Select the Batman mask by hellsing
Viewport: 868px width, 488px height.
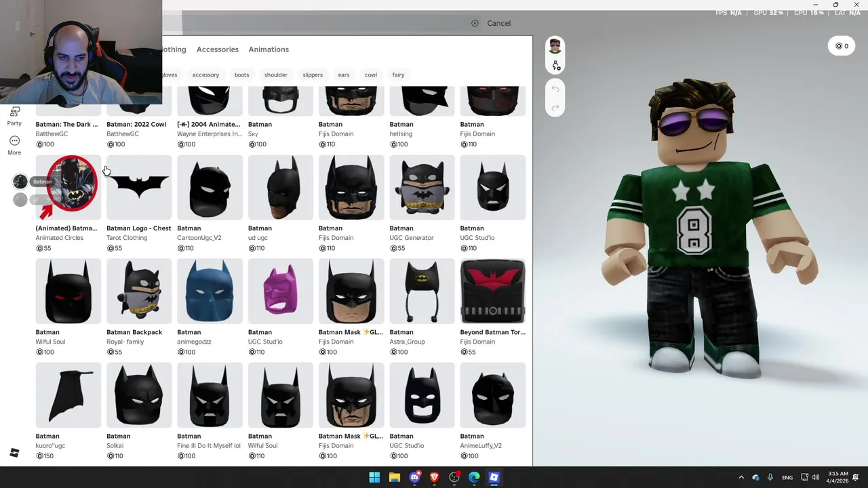(422, 101)
